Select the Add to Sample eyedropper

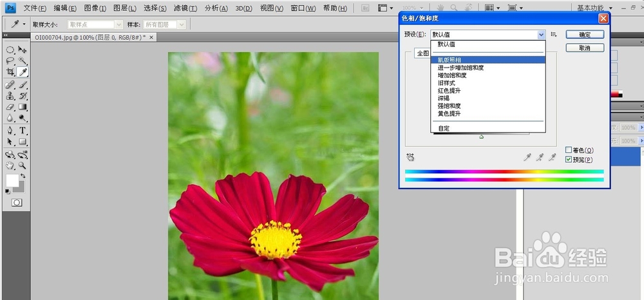click(540, 157)
